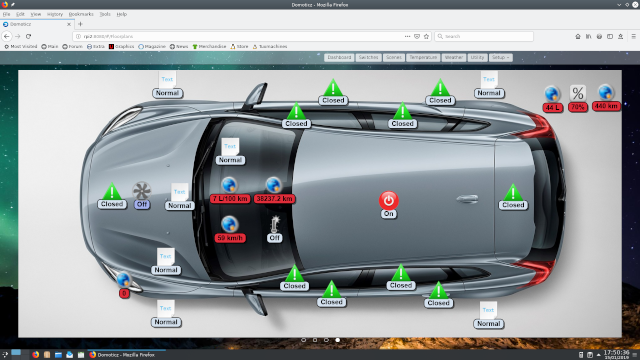Open the odometer globe above 38237.2 km
This screenshot has width=640, height=360.
(273, 185)
